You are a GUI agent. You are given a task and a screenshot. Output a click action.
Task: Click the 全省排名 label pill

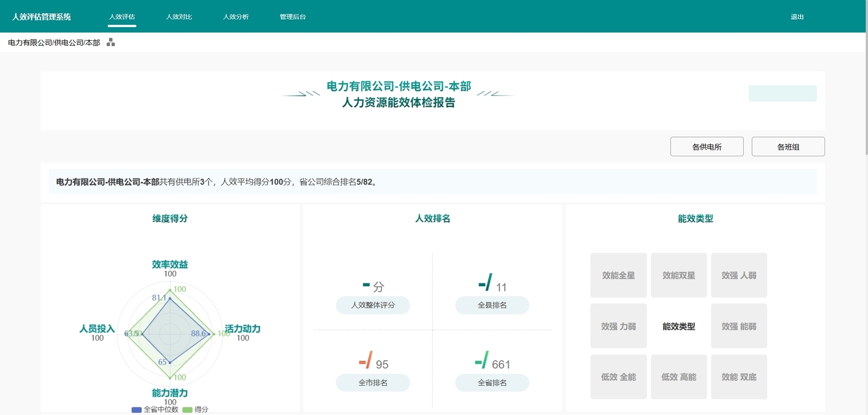[492, 383]
